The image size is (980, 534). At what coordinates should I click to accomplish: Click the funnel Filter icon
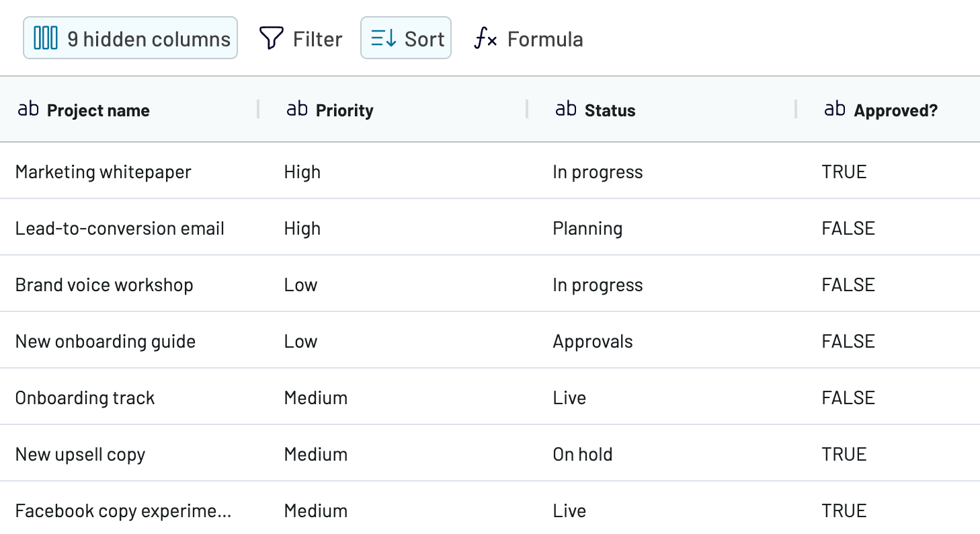(271, 38)
